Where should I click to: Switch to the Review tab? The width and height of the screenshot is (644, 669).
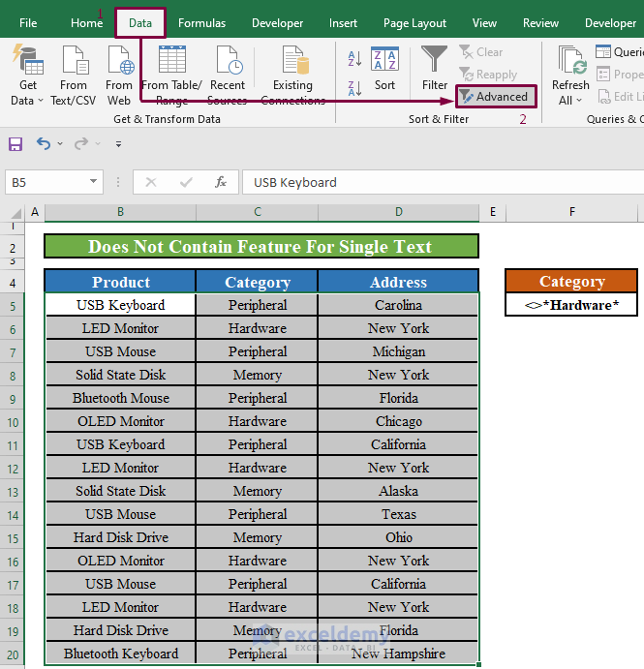click(x=540, y=23)
